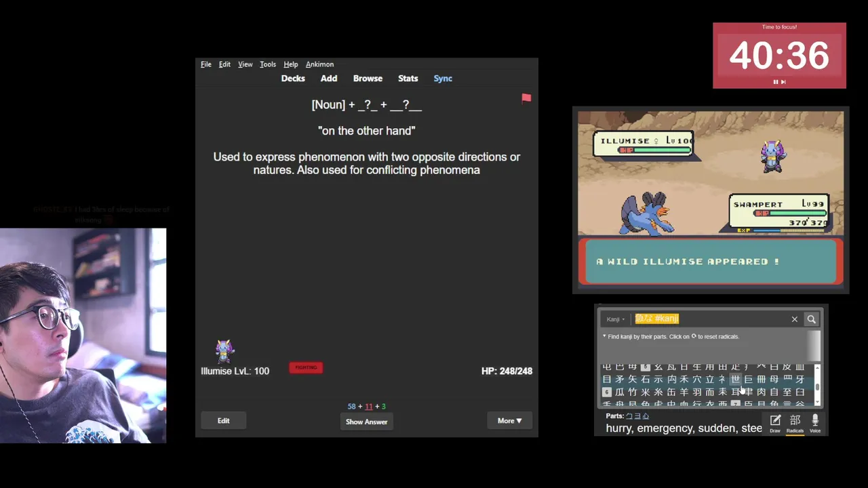Open Stats
The image size is (868, 488).
(x=408, y=79)
